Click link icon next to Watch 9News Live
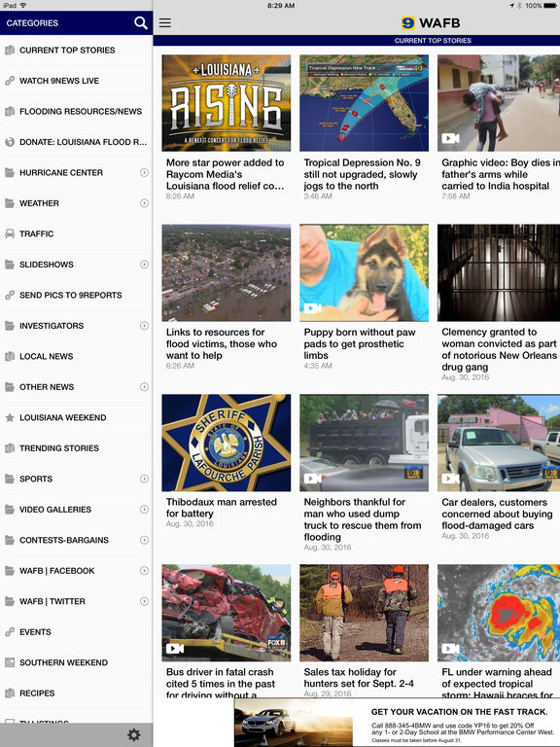This screenshot has width=560, height=747. tap(10, 81)
